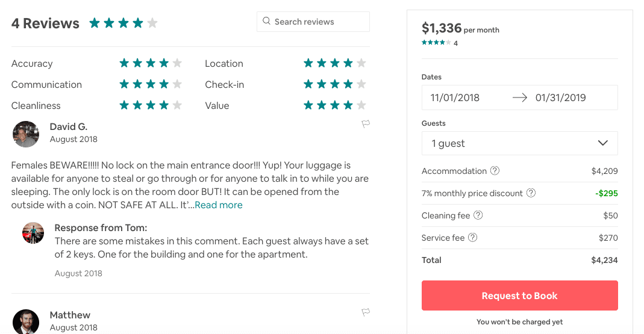This screenshot has height=334, width=644.
Task: Open host Tom's avatar in response
Action: pos(33,233)
